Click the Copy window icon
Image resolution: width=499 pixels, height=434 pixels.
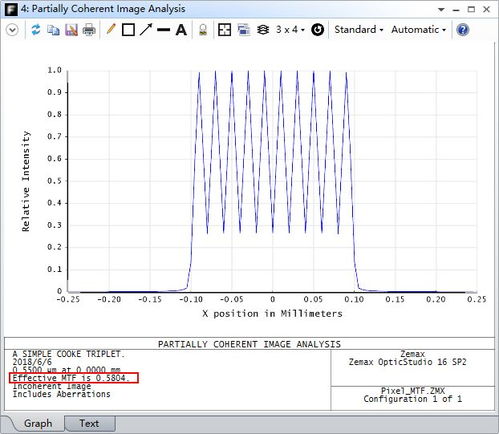[x=53, y=30]
